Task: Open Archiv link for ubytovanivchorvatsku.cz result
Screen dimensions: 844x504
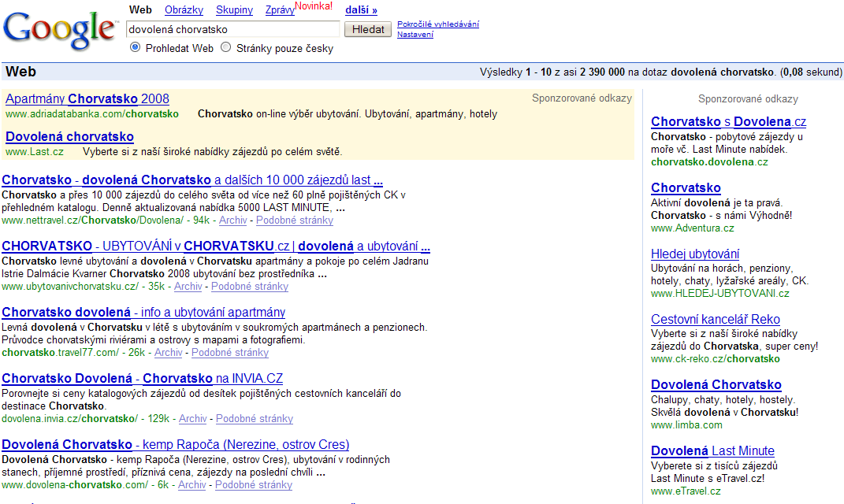Action: (x=188, y=286)
